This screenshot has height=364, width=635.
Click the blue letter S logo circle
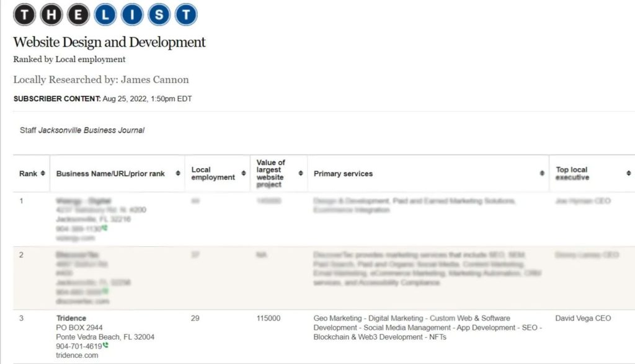pyautogui.click(x=159, y=14)
